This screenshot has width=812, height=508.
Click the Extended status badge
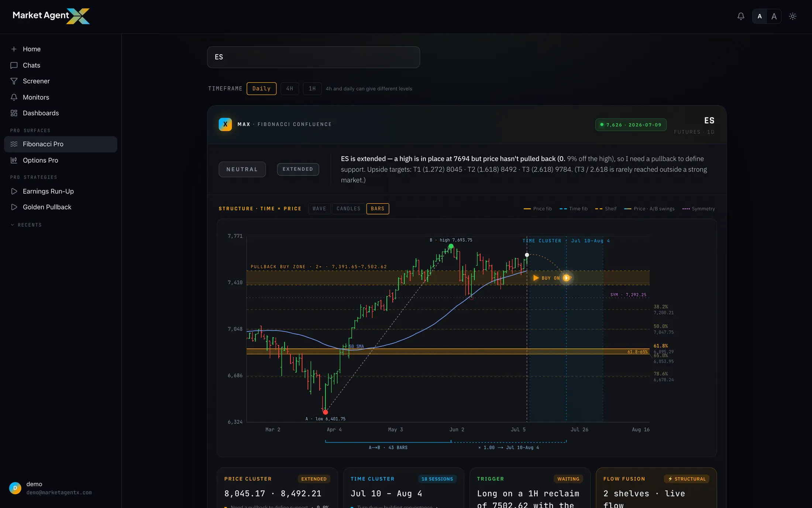tap(298, 169)
